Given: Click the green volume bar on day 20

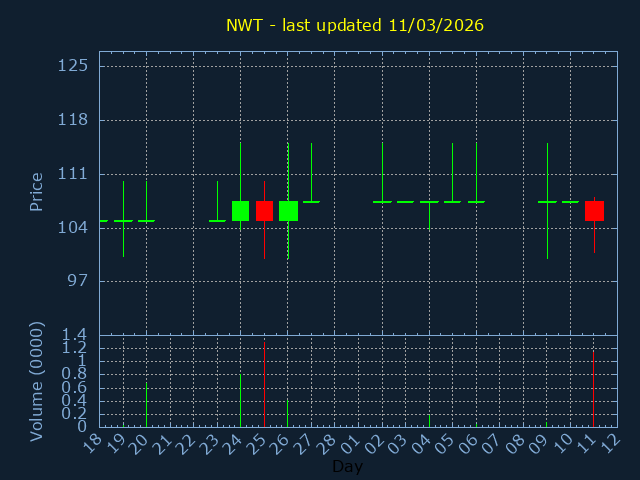Looking at the screenshot, I should click(x=146, y=404).
